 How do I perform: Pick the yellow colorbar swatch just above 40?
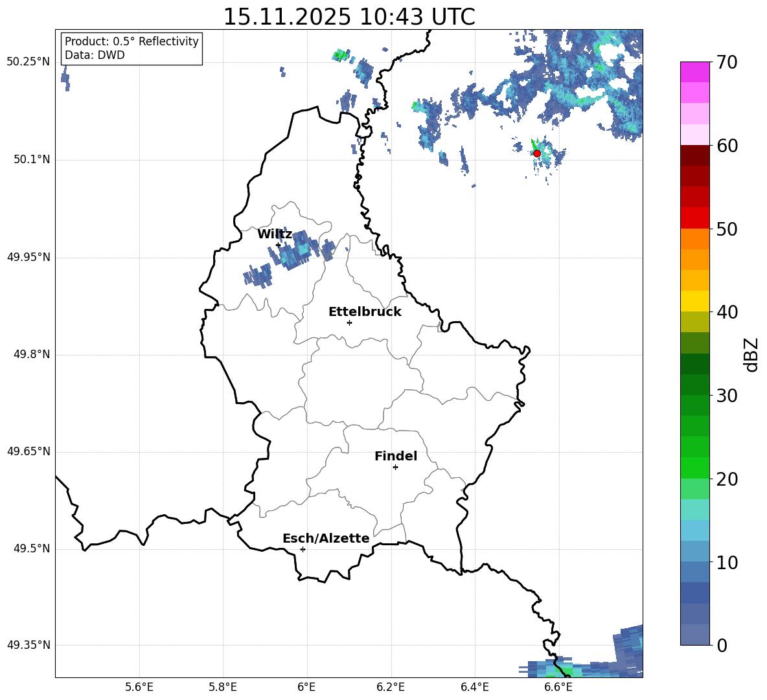coord(694,301)
